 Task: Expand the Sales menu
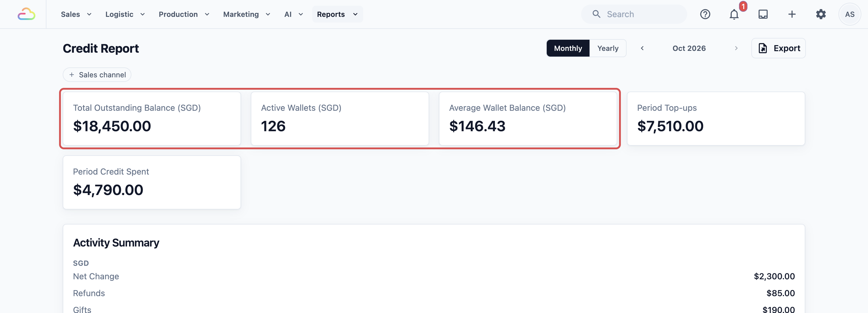[76, 14]
